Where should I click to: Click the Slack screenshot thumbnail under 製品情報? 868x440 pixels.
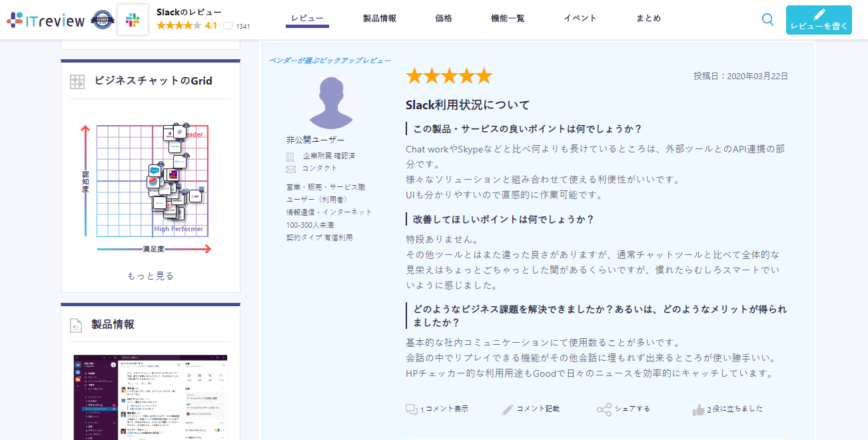150,397
